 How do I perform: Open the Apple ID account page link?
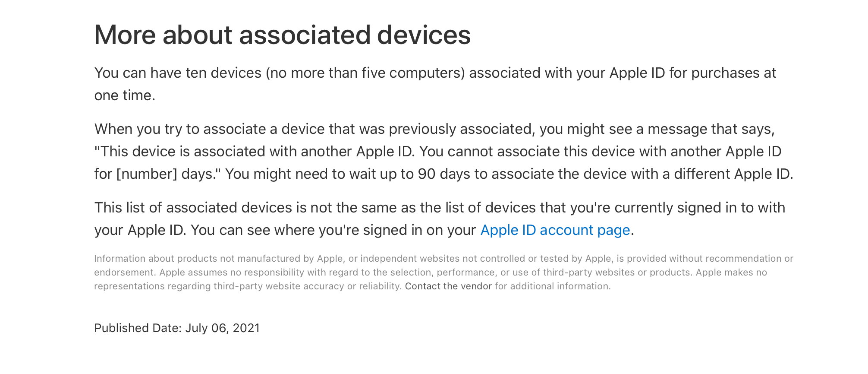pos(555,230)
